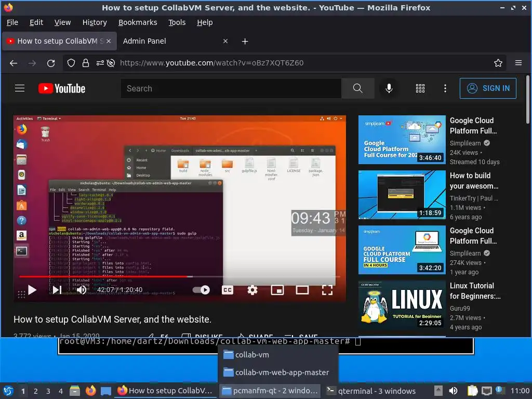This screenshot has height=399, width=532.
Task: Open collab-vm-web-app-master window in popup
Action: [x=278, y=373]
